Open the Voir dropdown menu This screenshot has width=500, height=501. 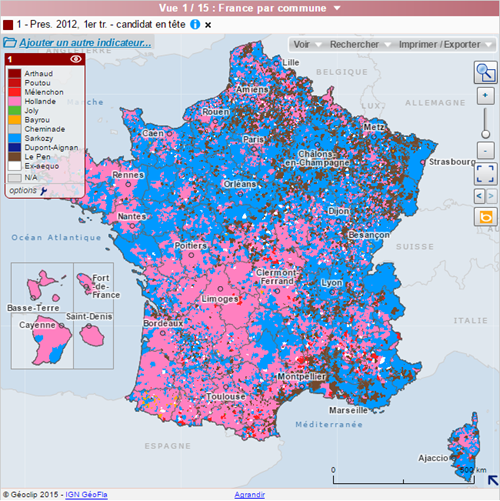click(307, 44)
